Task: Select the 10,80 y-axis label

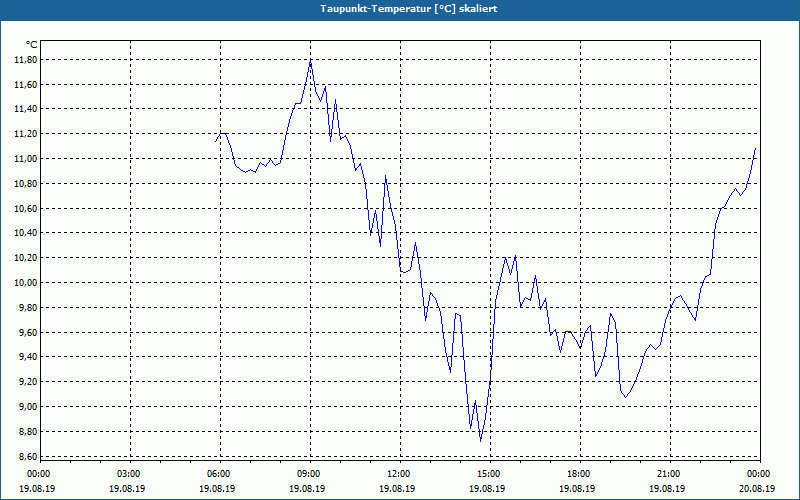Action: pyautogui.click(x=26, y=184)
